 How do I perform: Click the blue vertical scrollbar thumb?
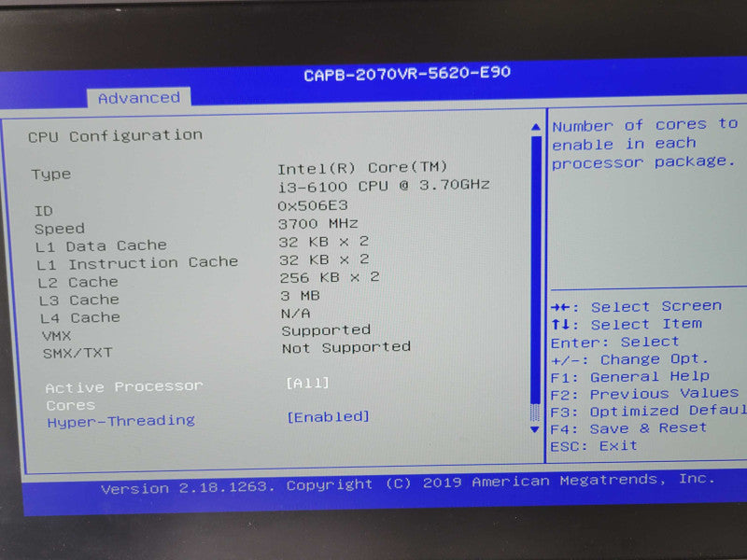pyautogui.click(x=535, y=271)
